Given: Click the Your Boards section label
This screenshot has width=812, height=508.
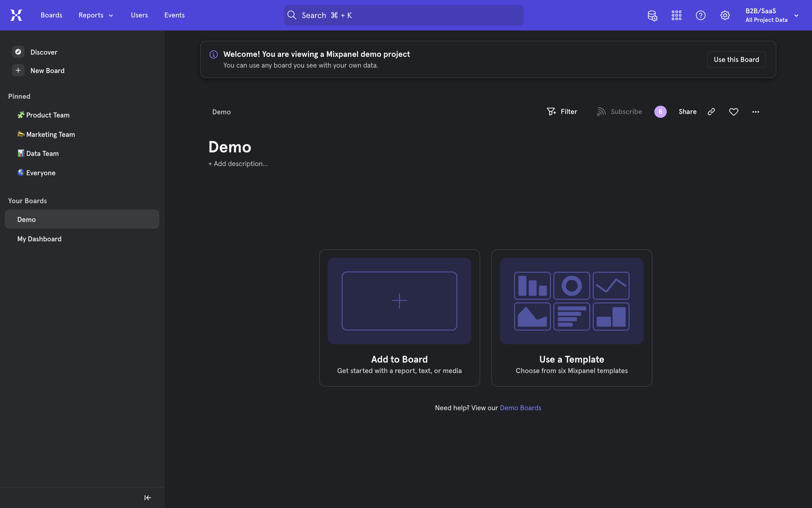Looking at the screenshot, I should tap(28, 201).
